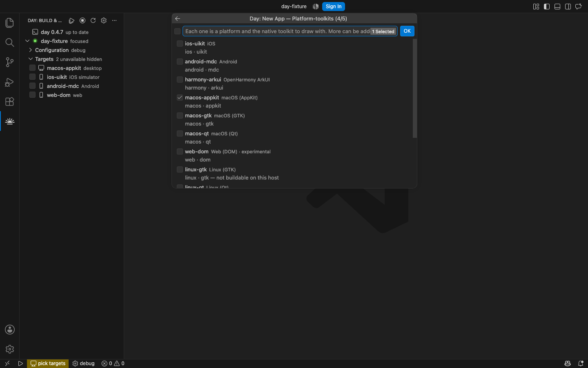The image size is (588, 368).
Task: Click the stop icon in Day panel header
Action: pyautogui.click(x=82, y=20)
